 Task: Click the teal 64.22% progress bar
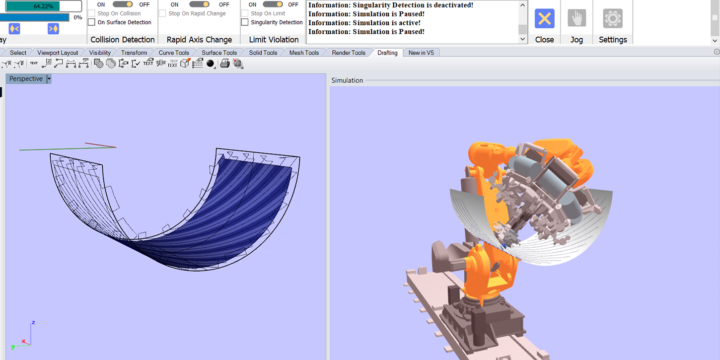click(x=44, y=6)
